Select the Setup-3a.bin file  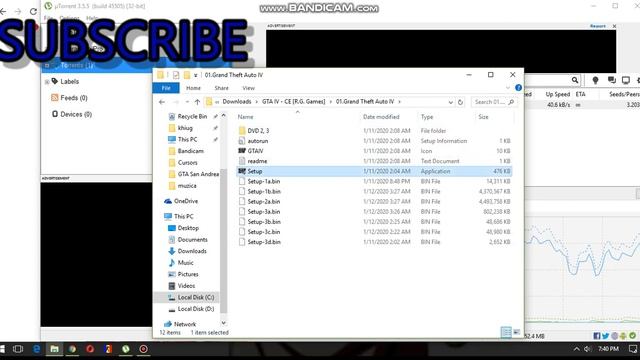coord(264,212)
